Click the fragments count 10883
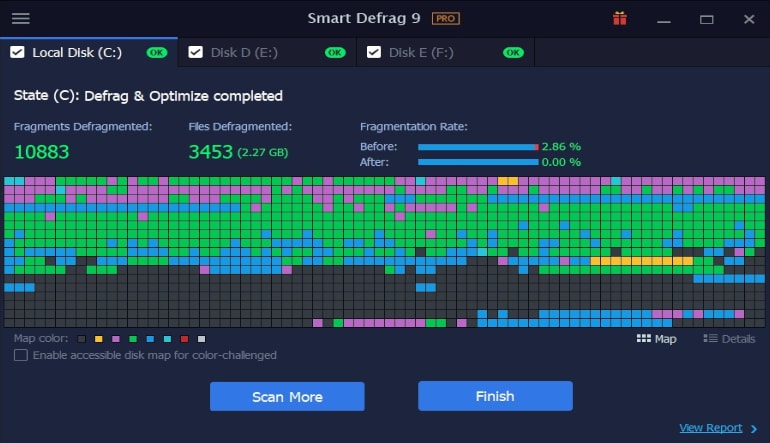Screen dimensions: 770x443 pos(42,152)
